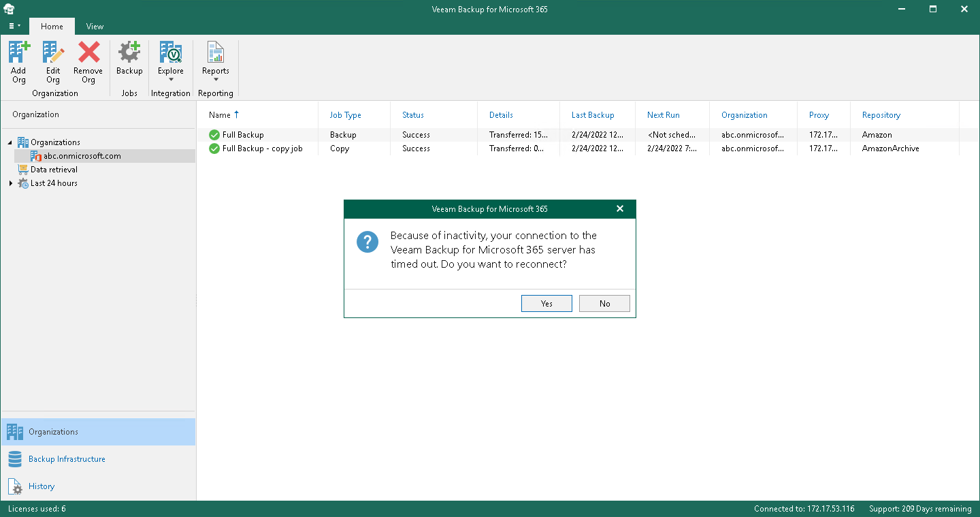Select the Organizations root tree item
Screen dimensions: 980x517
point(55,142)
